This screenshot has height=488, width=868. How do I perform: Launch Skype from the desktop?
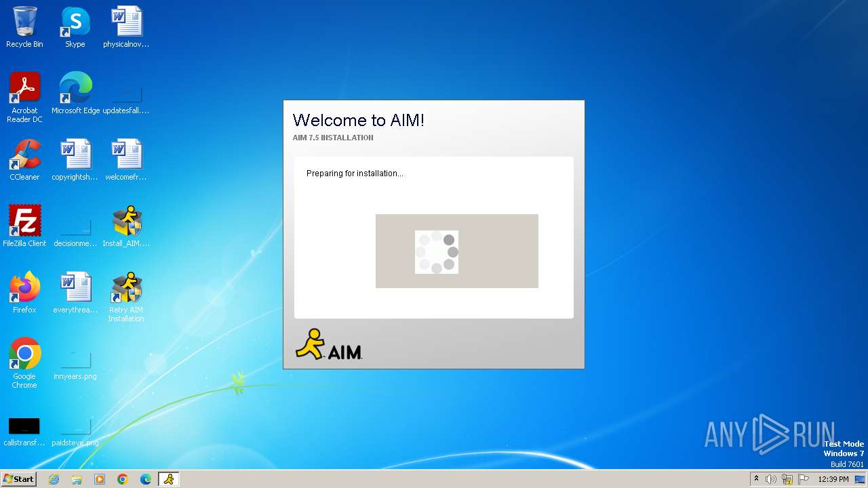tap(75, 27)
